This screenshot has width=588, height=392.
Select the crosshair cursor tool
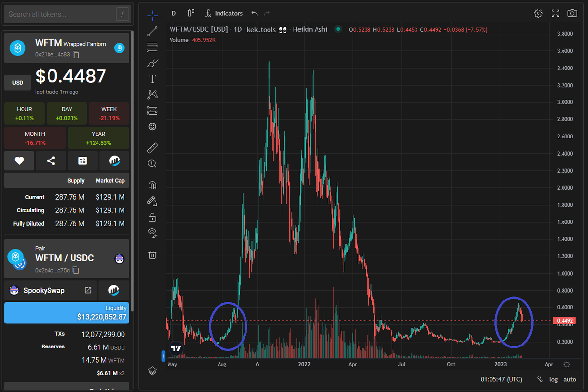click(152, 15)
